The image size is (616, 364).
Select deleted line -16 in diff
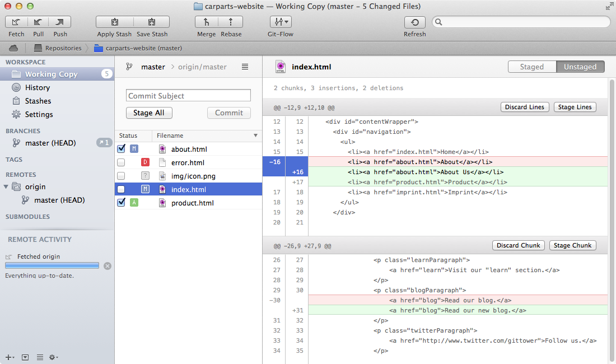click(435, 162)
